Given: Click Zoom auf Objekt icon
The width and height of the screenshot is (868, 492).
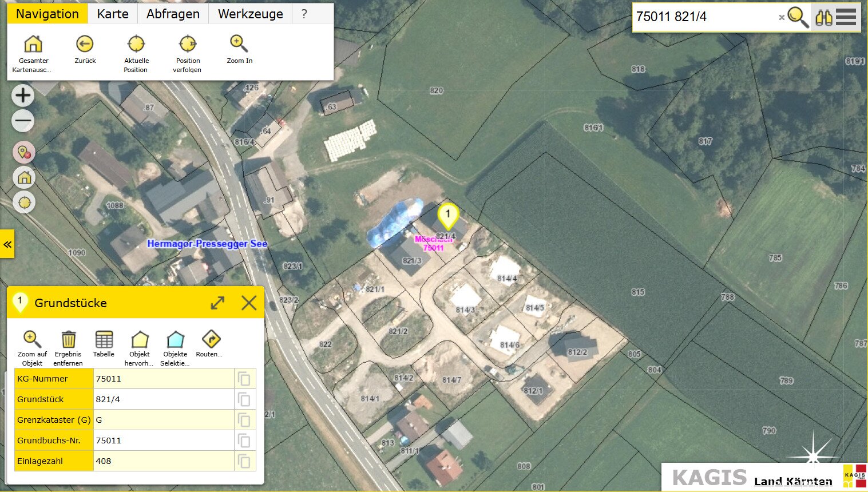Looking at the screenshot, I should 32,340.
